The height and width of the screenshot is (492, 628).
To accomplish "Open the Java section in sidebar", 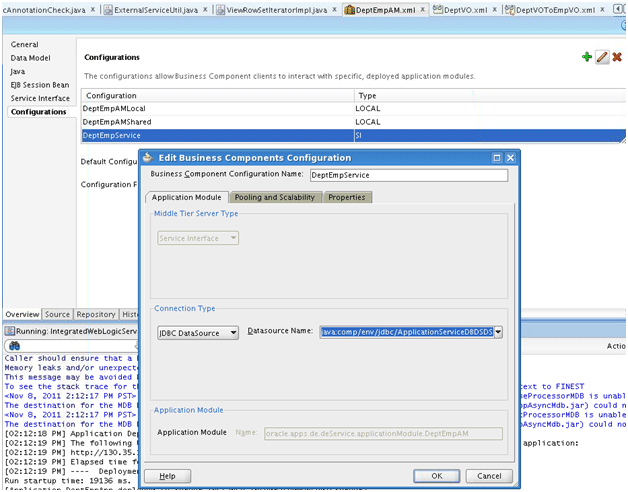I will (x=18, y=71).
